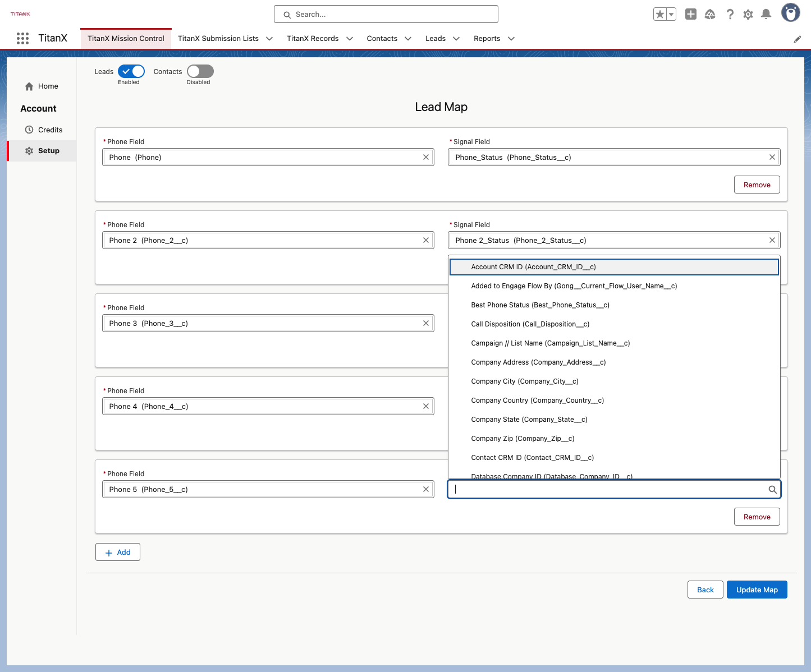
Task: Click the signal field search magnifier icon
Action: (x=773, y=490)
